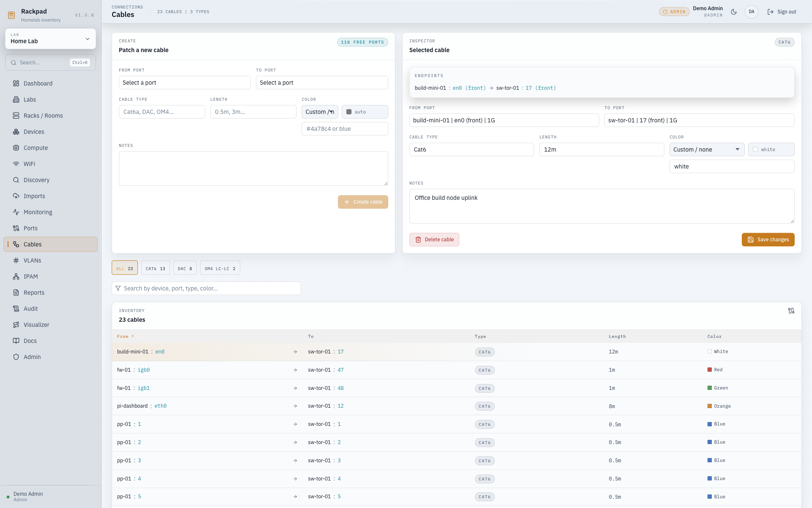Open the To Port selector in create form
The height and width of the screenshot is (508, 812).
pyautogui.click(x=322, y=83)
